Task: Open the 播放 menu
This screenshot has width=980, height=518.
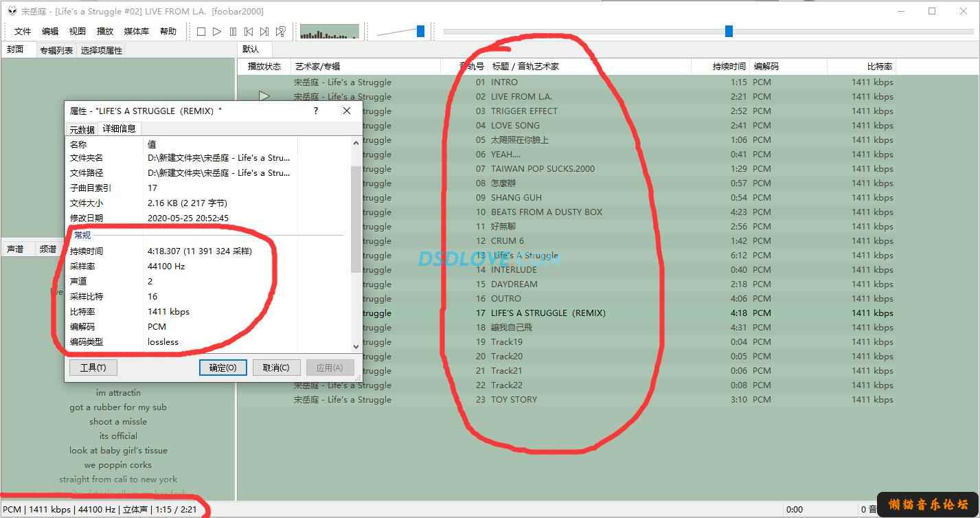Action: coord(105,32)
